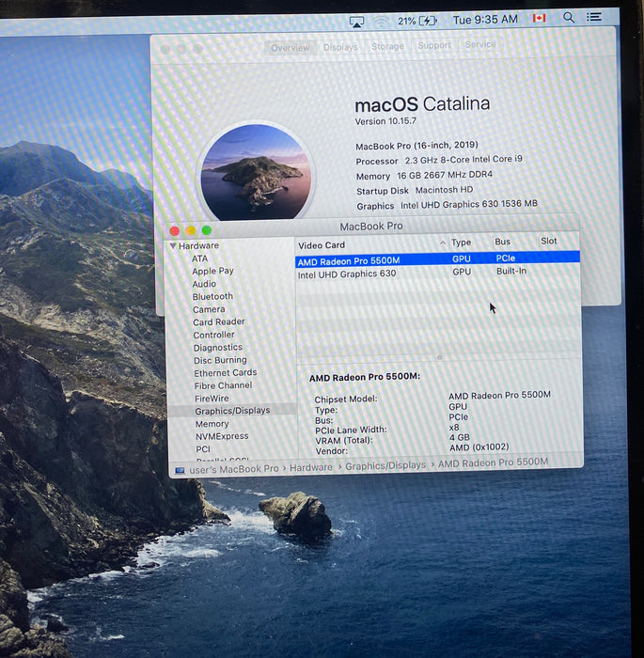Sort by Slot column header
Image resolution: width=644 pixels, height=658 pixels.
(549, 241)
